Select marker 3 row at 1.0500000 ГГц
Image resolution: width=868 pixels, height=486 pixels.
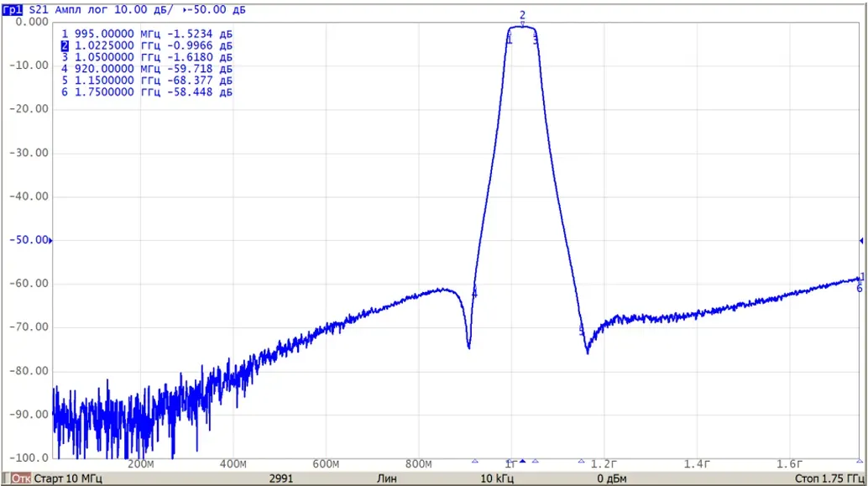tap(147, 57)
